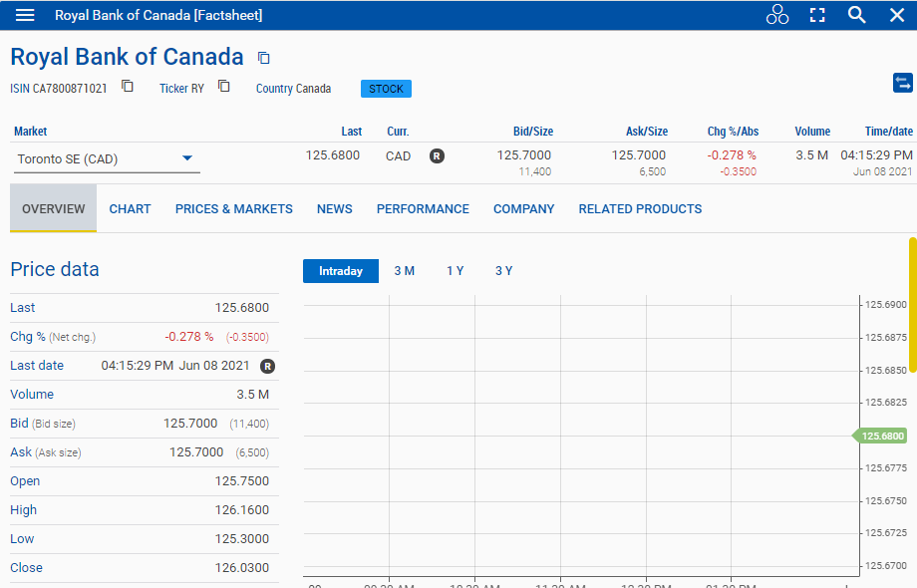Viewport: 917px width, 588px height.
Task: Switch to the COMPANY tab
Action: pos(524,208)
